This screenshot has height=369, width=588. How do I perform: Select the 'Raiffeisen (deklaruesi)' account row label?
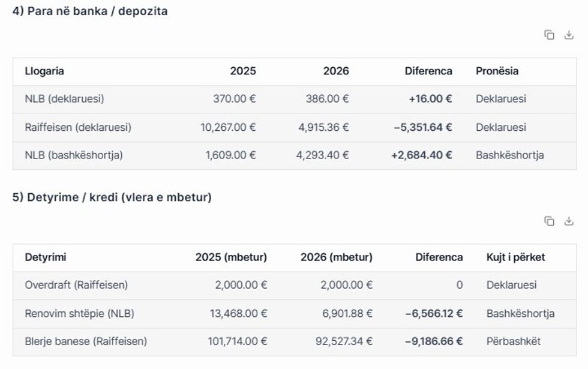coord(78,127)
